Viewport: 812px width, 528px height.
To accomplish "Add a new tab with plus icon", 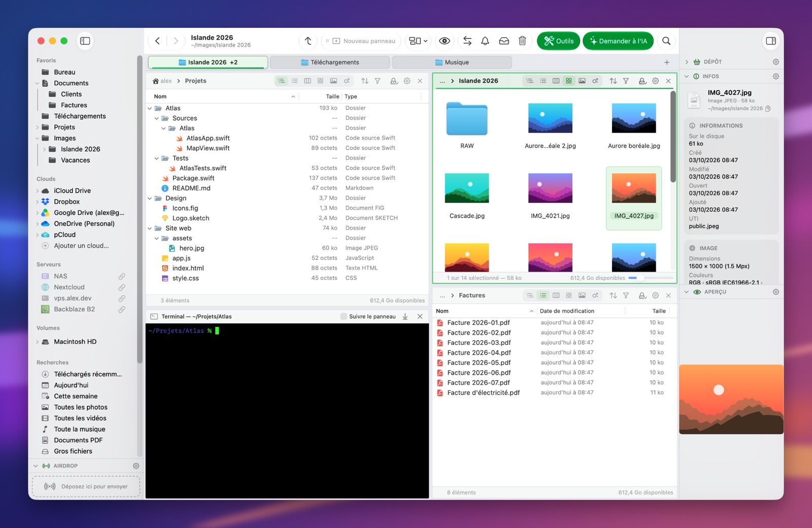I will tap(667, 62).
